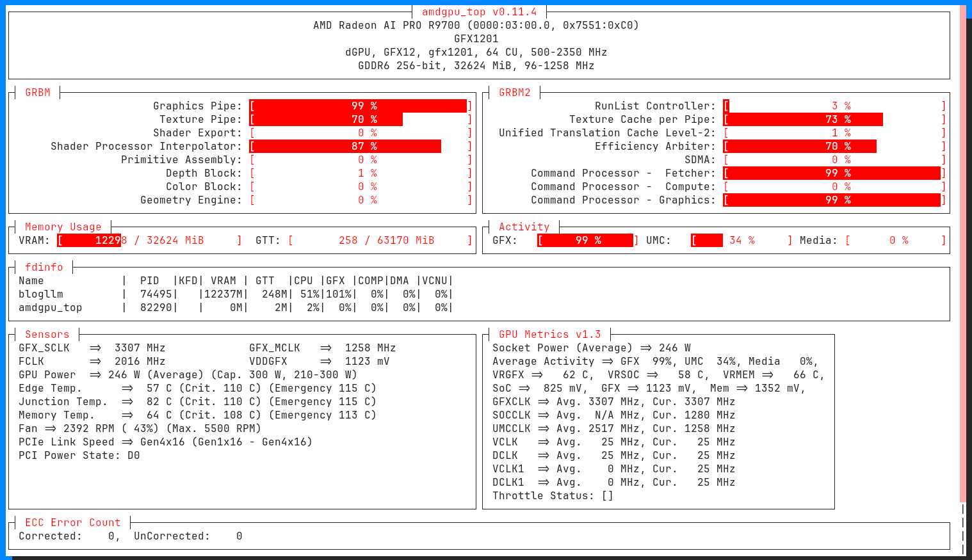Click the UMC activity 34% bar

(x=741, y=240)
